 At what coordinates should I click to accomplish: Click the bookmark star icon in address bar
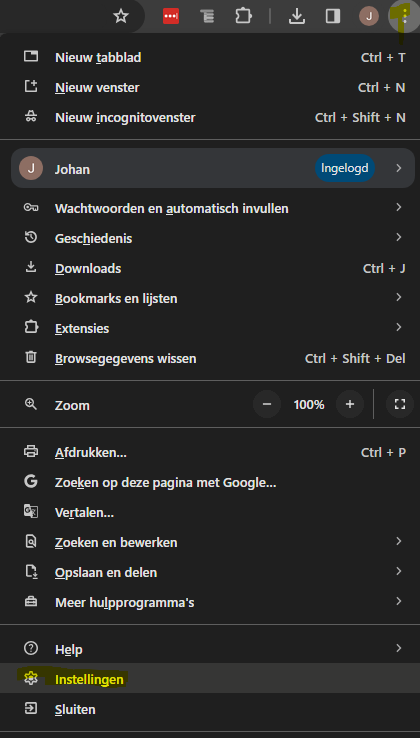coord(121,16)
